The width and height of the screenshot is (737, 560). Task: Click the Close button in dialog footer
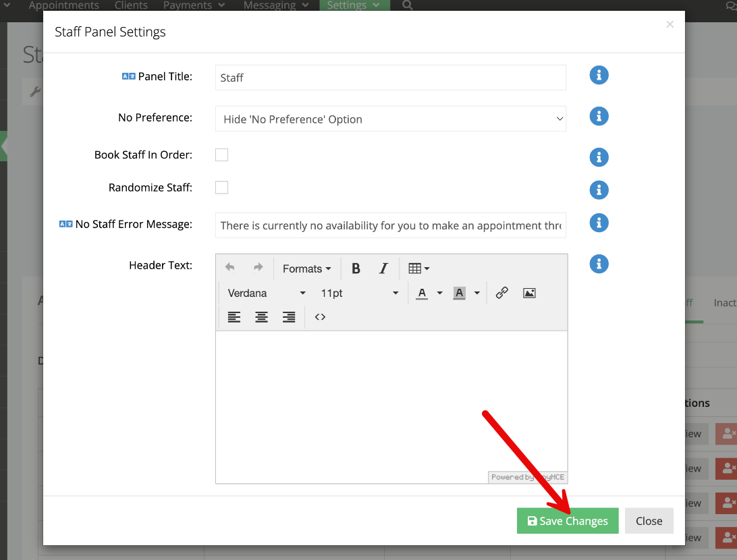649,521
